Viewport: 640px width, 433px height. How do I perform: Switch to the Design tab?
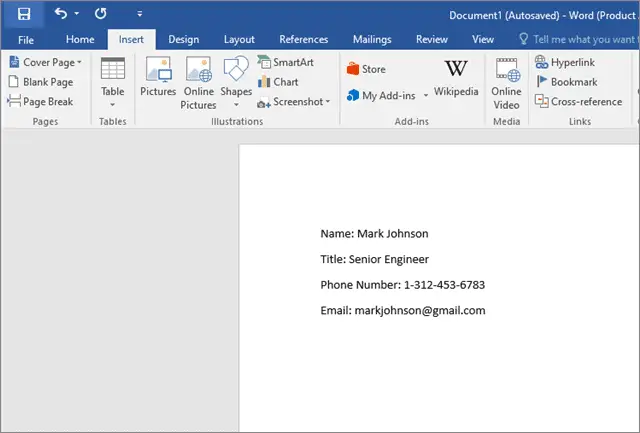184,39
